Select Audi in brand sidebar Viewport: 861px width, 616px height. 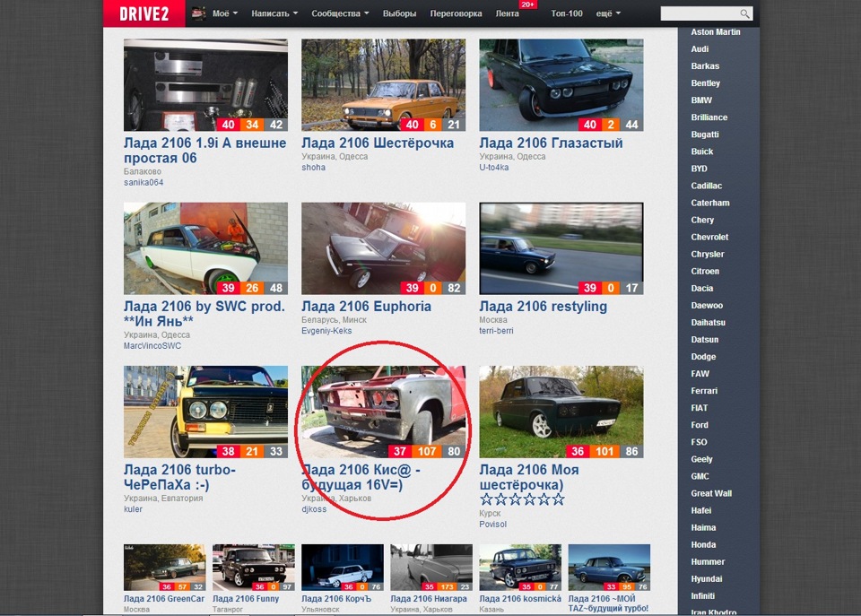pyautogui.click(x=700, y=48)
